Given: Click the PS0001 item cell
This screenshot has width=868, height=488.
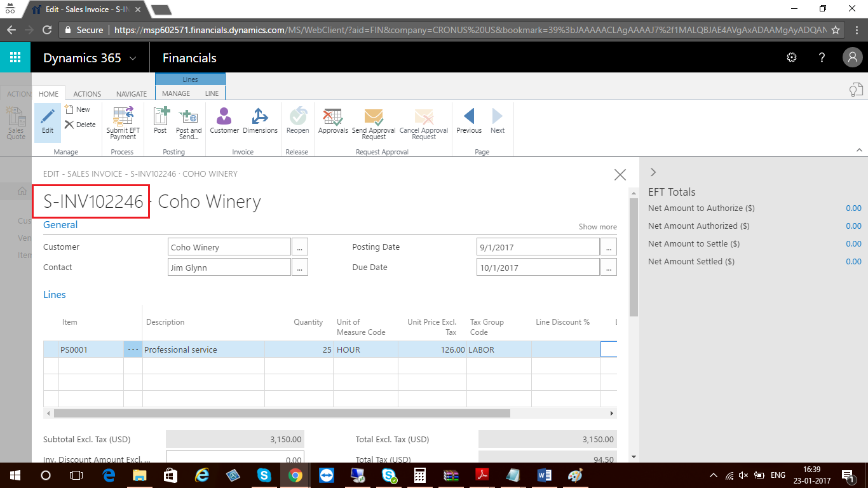Looking at the screenshot, I should (x=91, y=349).
